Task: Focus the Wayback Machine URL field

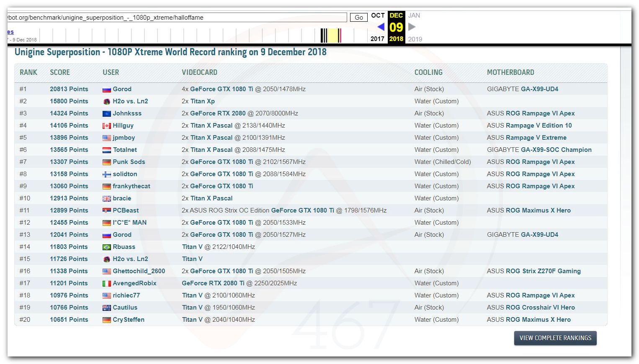Action: tap(177, 17)
